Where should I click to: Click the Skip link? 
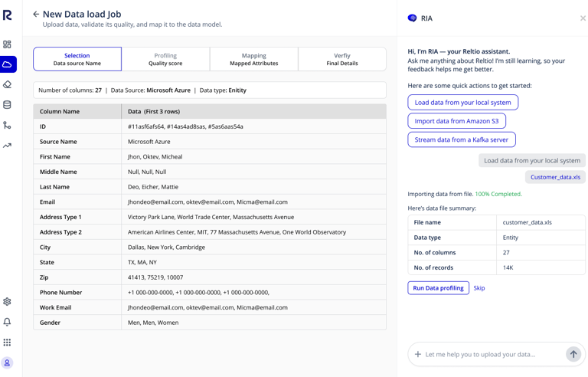click(479, 288)
